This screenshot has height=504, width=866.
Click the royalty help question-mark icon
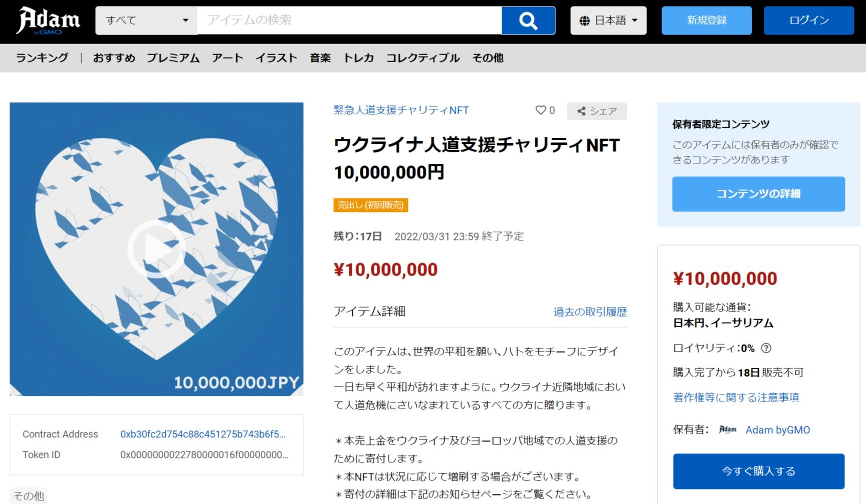[x=766, y=348]
